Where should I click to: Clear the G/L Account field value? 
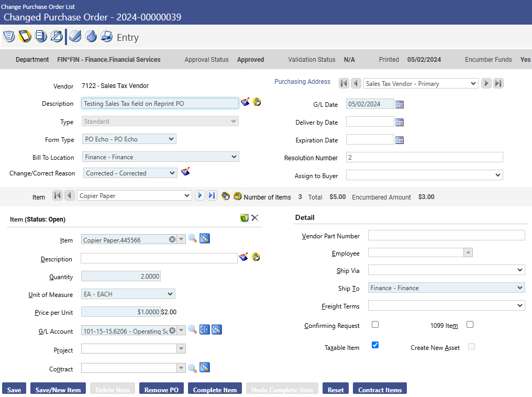pyautogui.click(x=172, y=330)
